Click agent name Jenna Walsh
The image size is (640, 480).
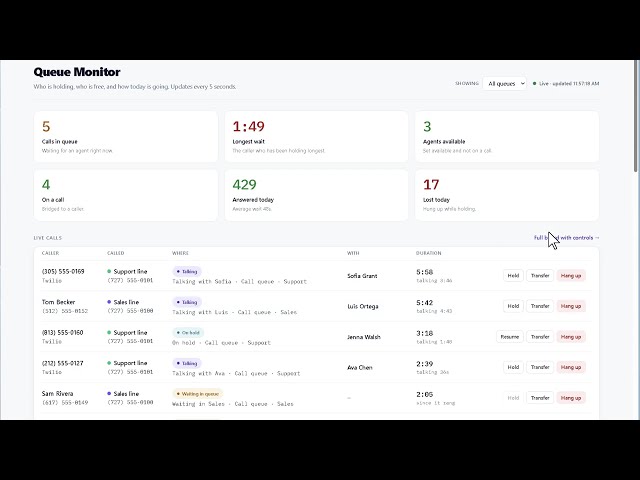[x=364, y=337]
